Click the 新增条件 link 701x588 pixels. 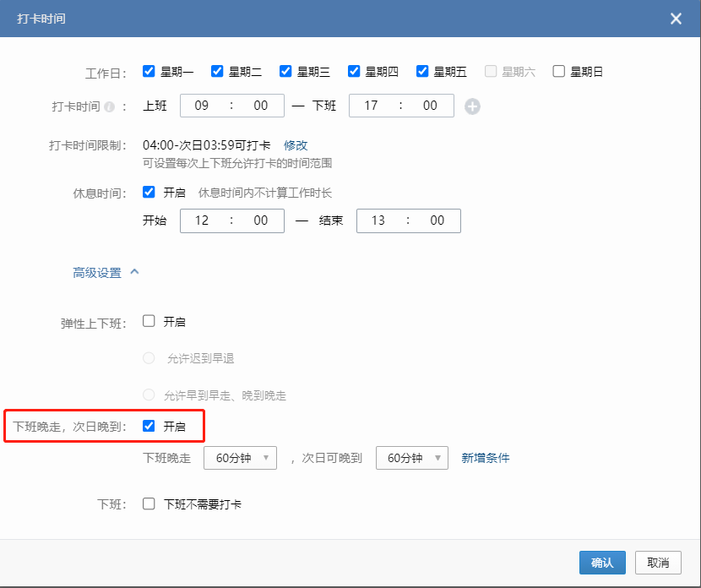[486, 458]
